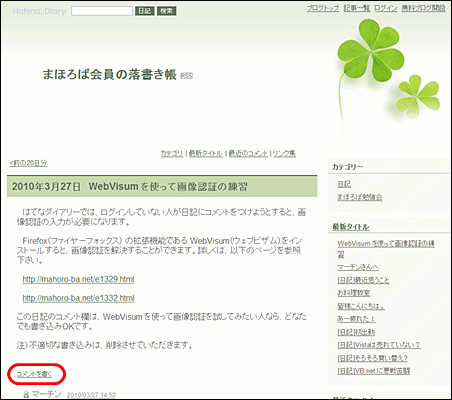Focus the search text field at the top
452x400 pixels.
[102, 11]
